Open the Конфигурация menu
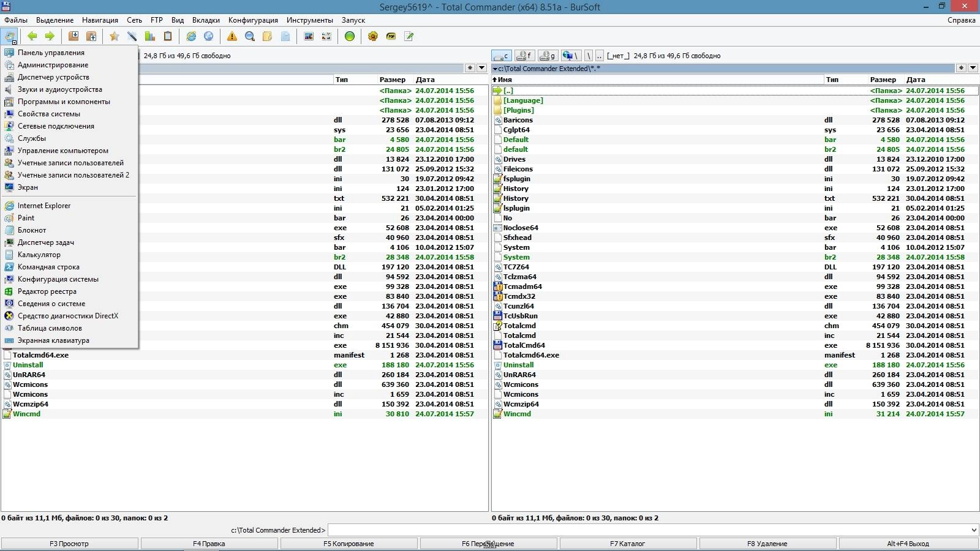 pyautogui.click(x=253, y=20)
